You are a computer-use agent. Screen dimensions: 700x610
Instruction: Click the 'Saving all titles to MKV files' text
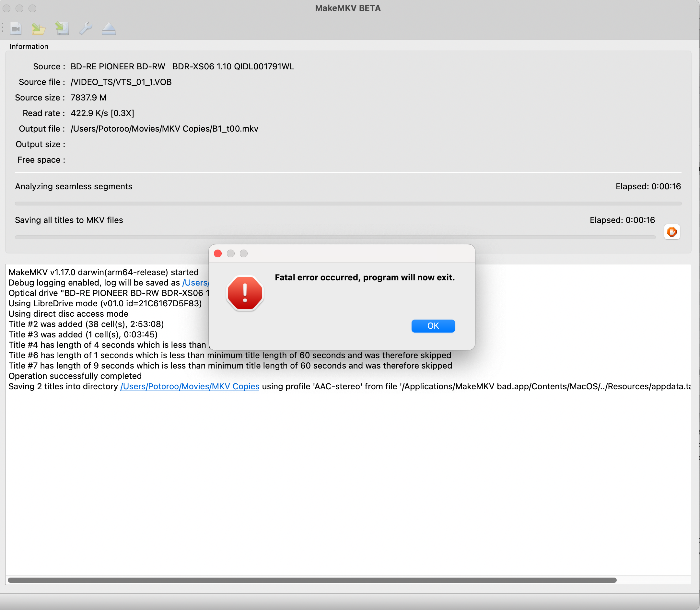point(69,220)
